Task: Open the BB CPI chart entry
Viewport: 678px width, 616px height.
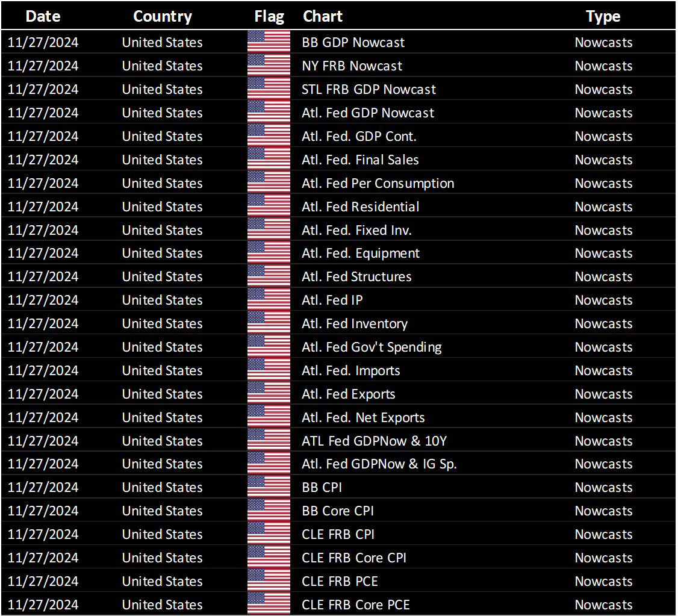Action: pyautogui.click(x=322, y=487)
